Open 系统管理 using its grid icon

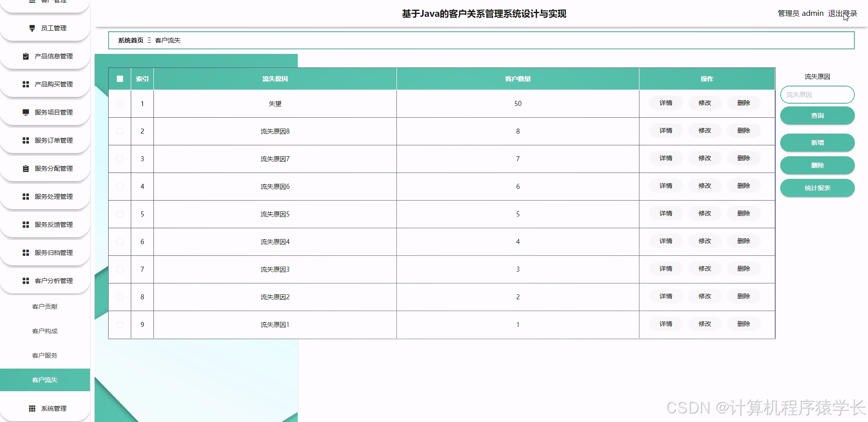pos(31,408)
